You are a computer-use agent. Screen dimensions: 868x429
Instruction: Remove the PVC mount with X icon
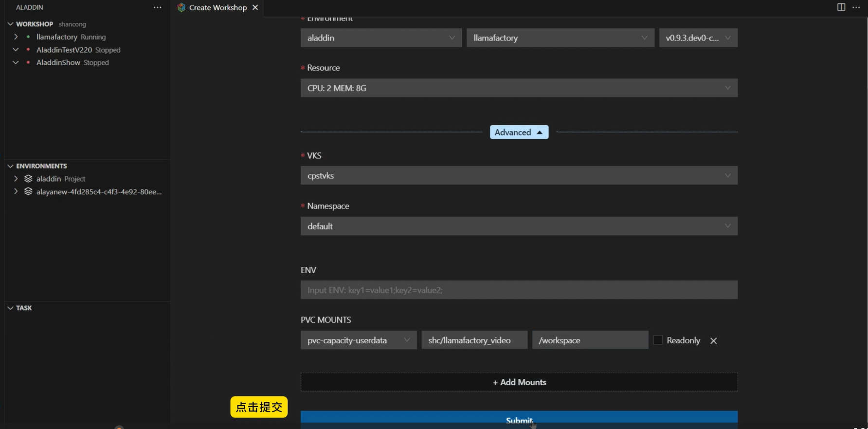click(x=713, y=340)
